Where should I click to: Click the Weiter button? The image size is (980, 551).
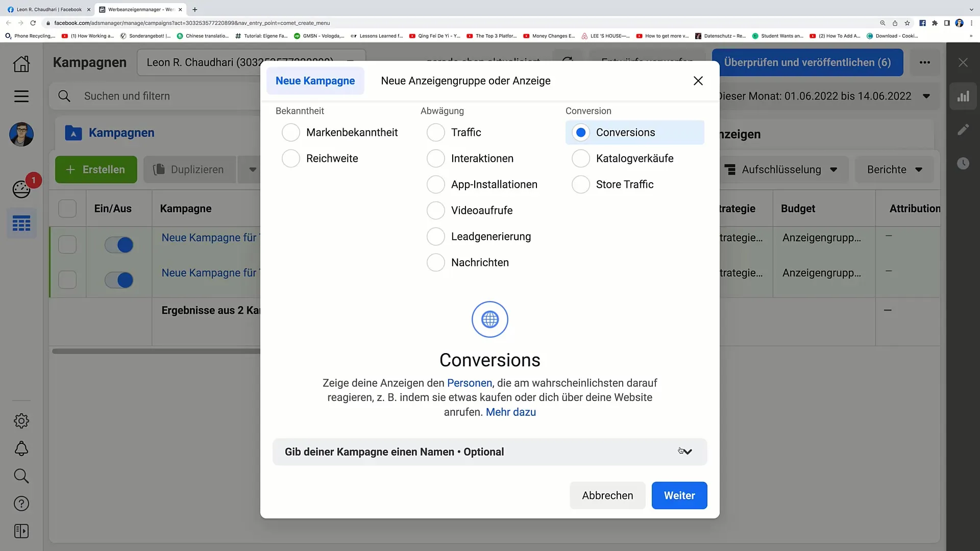click(x=679, y=495)
